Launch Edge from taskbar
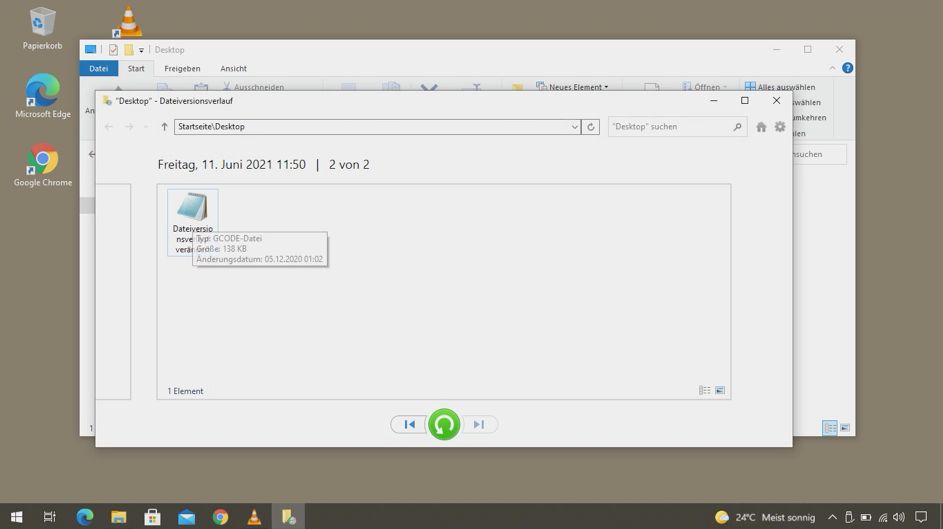This screenshot has height=529, width=943. [x=85, y=517]
